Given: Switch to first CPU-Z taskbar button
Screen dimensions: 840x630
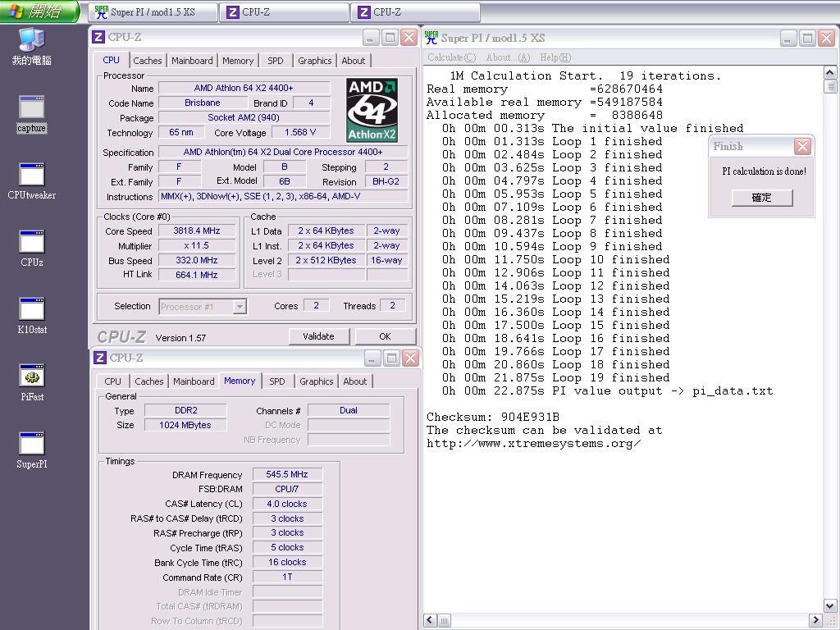Looking at the screenshot, I should pyautogui.click(x=285, y=11).
